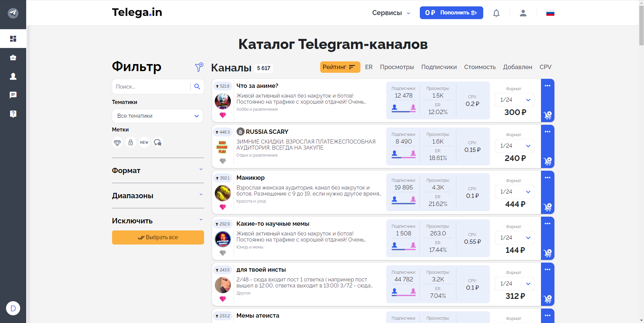Image resolution: width=644 pixels, height=323 pixels.
Task: Open 'Все тематики' dropdown
Action: pos(157,116)
